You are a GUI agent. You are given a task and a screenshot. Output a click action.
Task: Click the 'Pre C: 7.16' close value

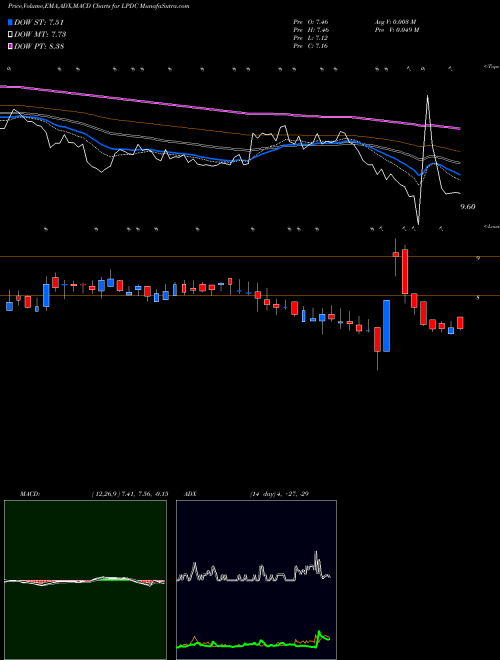pyautogui.click(x=311, y=46)
